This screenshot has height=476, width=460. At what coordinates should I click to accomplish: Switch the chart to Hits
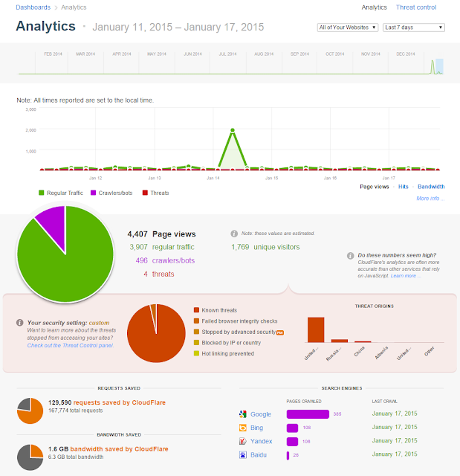coord(403,187)
